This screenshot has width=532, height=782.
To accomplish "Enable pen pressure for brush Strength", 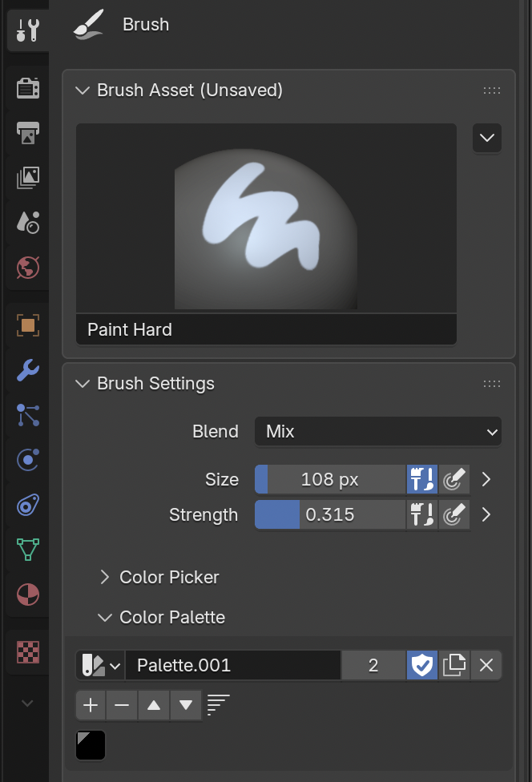I will point(454,514).
